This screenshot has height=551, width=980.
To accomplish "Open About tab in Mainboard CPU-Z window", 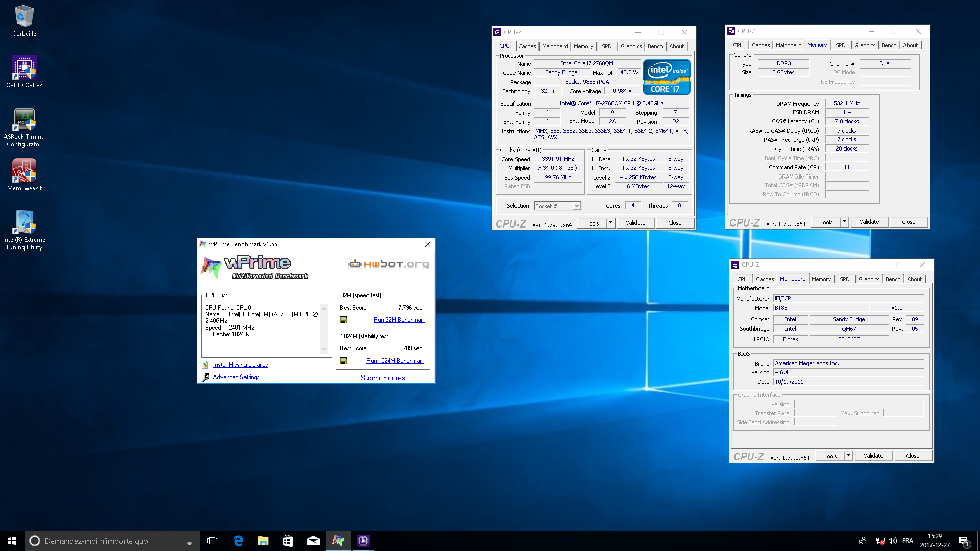I will point(915,279).
